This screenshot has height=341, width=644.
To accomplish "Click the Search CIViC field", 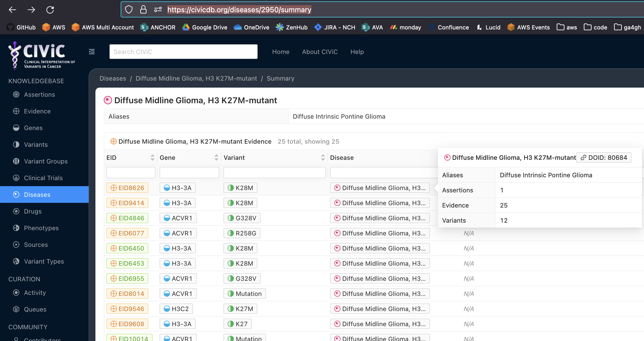I will click(x=183, y=52).
